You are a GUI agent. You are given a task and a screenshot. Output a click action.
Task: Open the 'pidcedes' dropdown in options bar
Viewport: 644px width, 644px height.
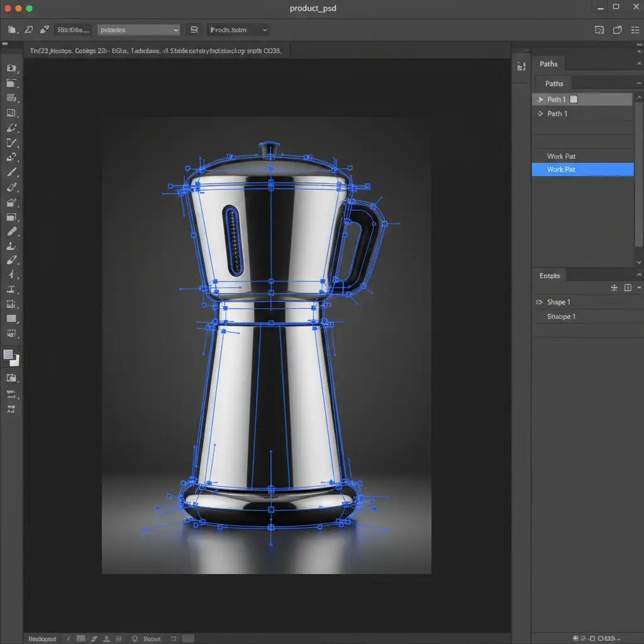coord(138,30)
